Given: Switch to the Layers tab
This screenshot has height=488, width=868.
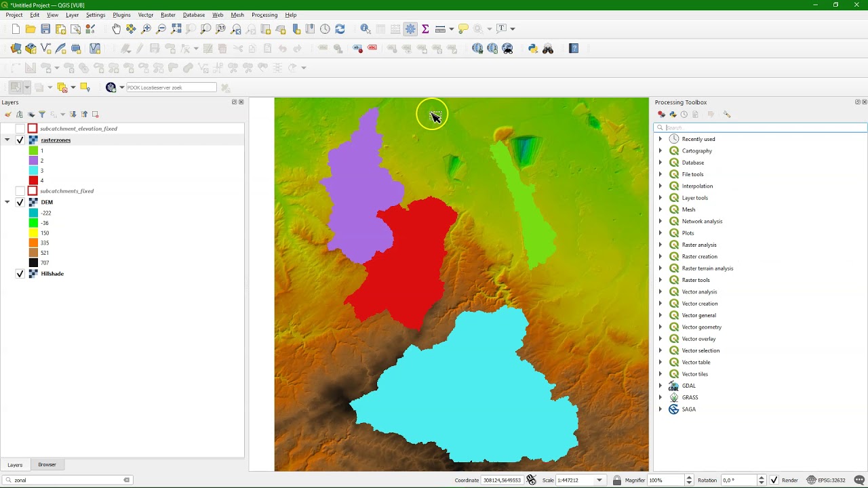Looking at the screenshot, I should point(15,465).
